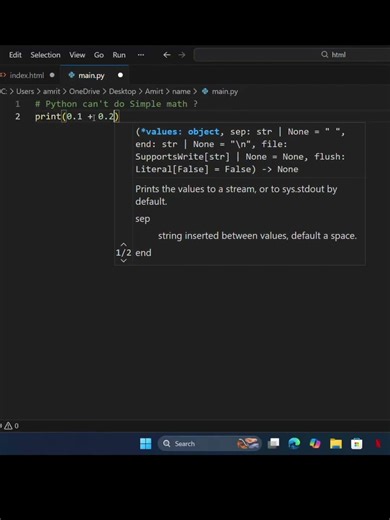Launch Microsoft Edge from the taskbar
390x520 pixels.
[x=294, y=444]
